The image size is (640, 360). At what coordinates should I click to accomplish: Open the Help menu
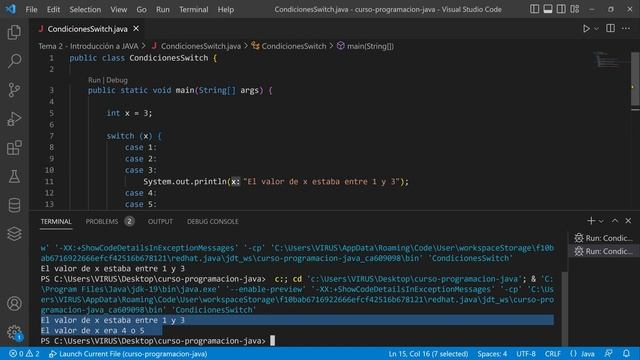point(226,9)
